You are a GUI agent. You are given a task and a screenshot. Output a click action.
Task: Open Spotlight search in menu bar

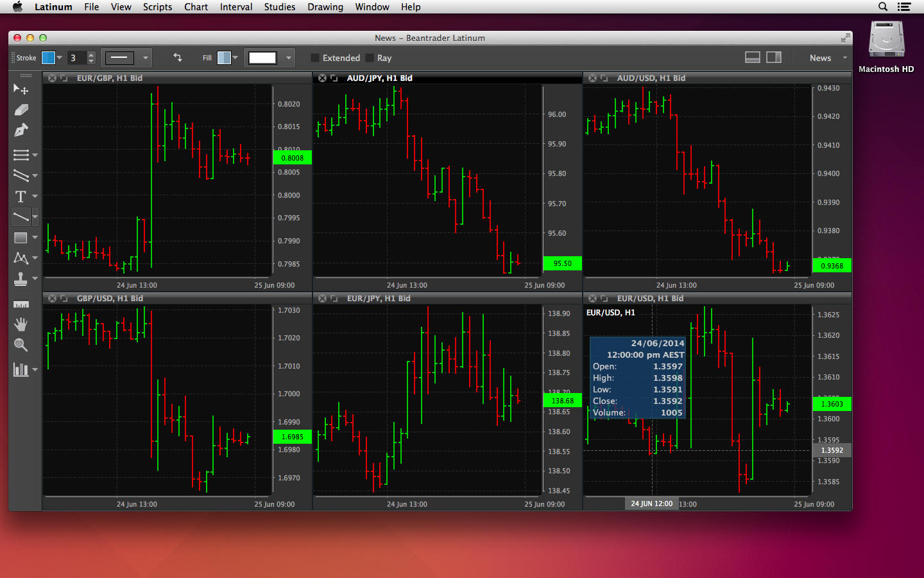click(x=883, y=7)
